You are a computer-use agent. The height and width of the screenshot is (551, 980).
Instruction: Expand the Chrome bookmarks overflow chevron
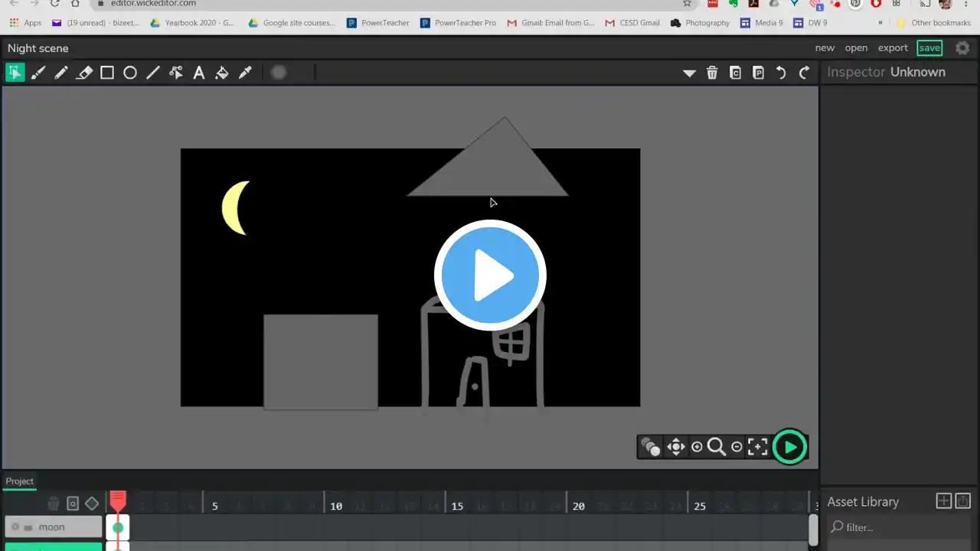[x=880, y=23]
